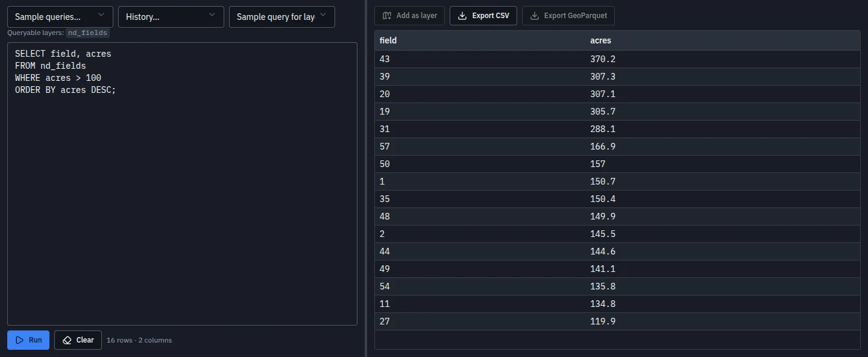Select field cell 31
868x357 pixels.
pos(480,129)
